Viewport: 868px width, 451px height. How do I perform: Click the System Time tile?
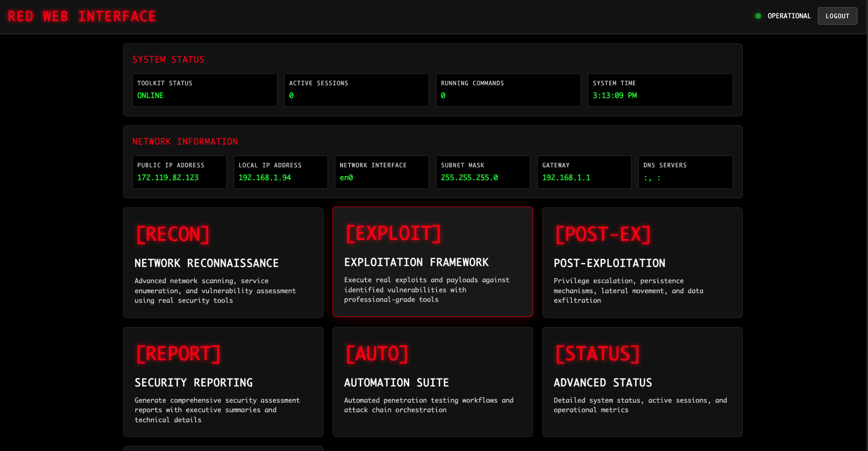point(660,90)
